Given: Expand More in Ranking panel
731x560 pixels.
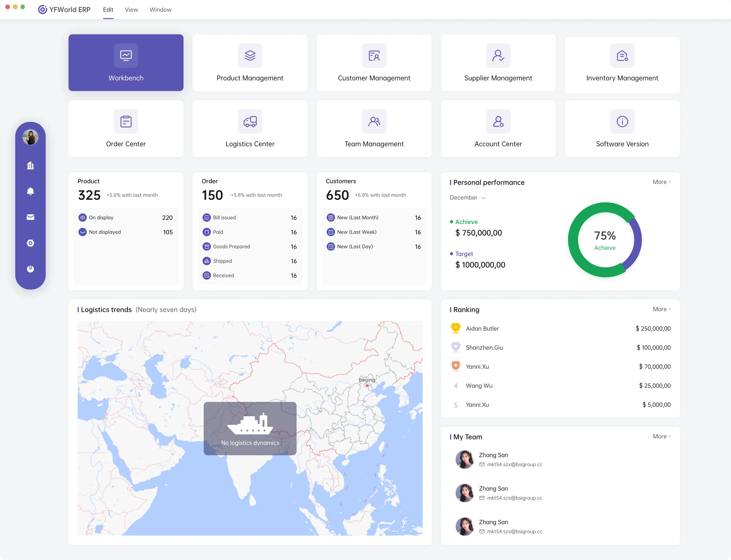Looking at the screenshot, I should coord(661,309).
